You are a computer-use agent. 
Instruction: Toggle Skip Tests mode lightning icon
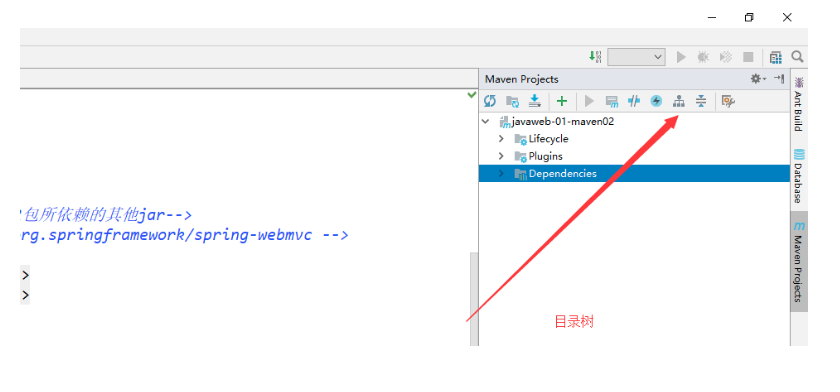point(656,101)
